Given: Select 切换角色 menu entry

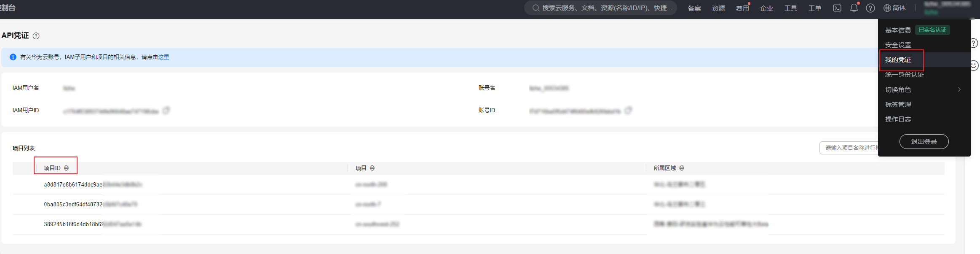Looking at the screenshot, I should point(898,89).
